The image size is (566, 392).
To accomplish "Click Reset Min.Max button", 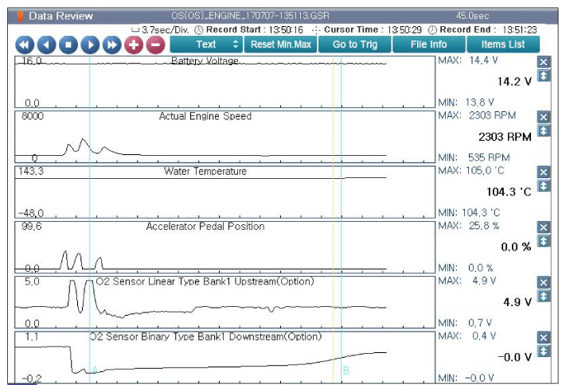I will [280, 45].
